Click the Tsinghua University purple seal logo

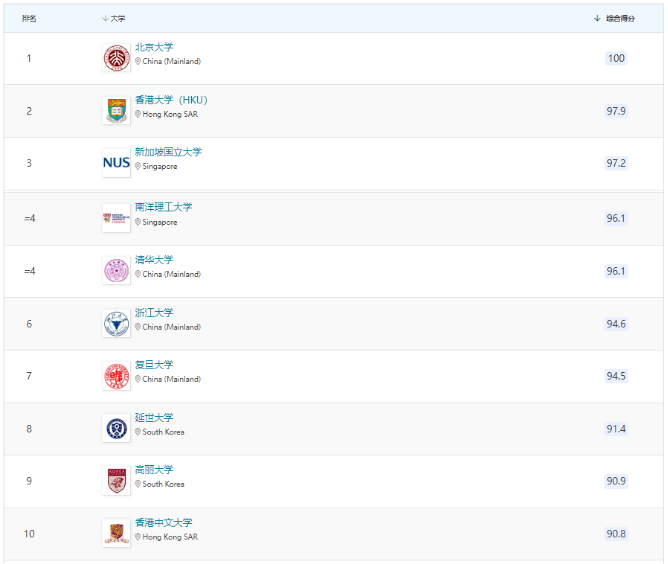click(116, 270)
